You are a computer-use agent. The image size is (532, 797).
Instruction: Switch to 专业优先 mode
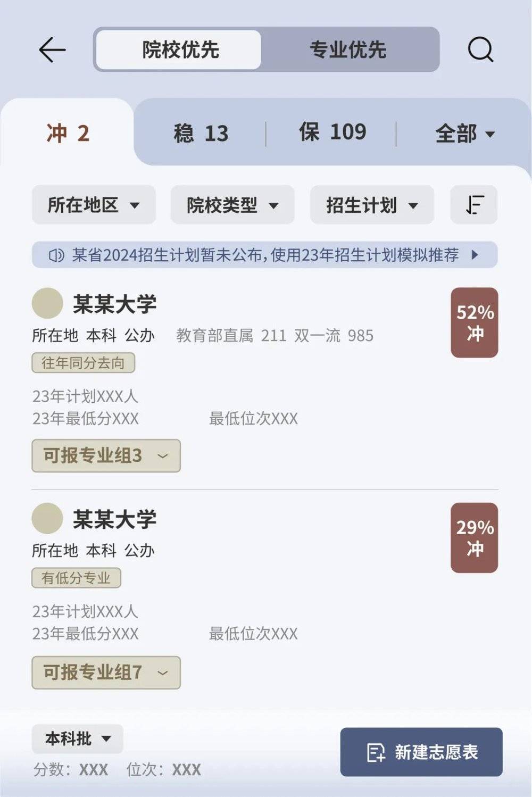pos(348,50)
